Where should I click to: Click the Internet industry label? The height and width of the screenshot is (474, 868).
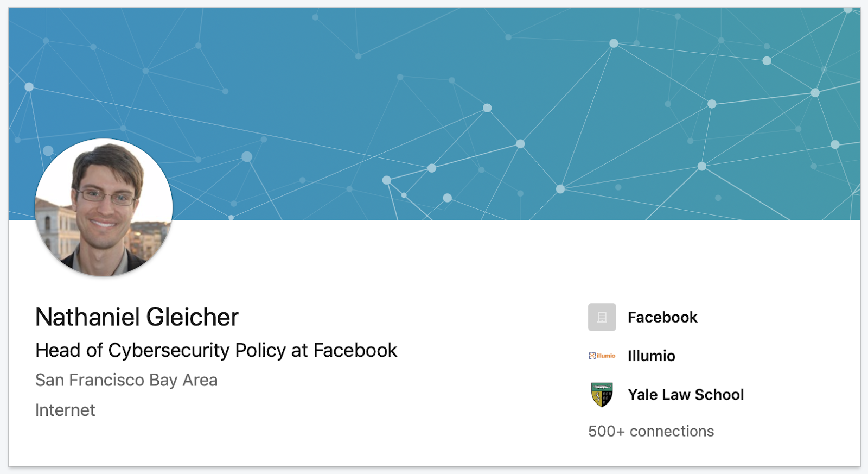65,410
